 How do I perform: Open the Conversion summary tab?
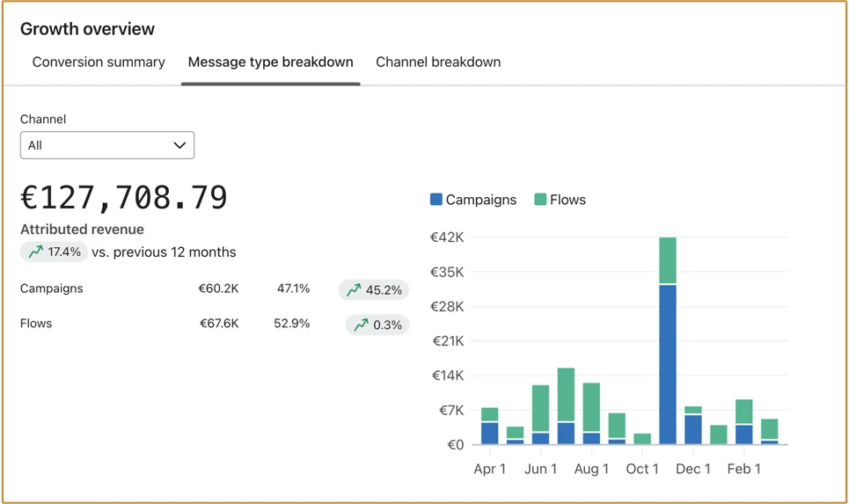pyautogui.click(x=99, y=62)
